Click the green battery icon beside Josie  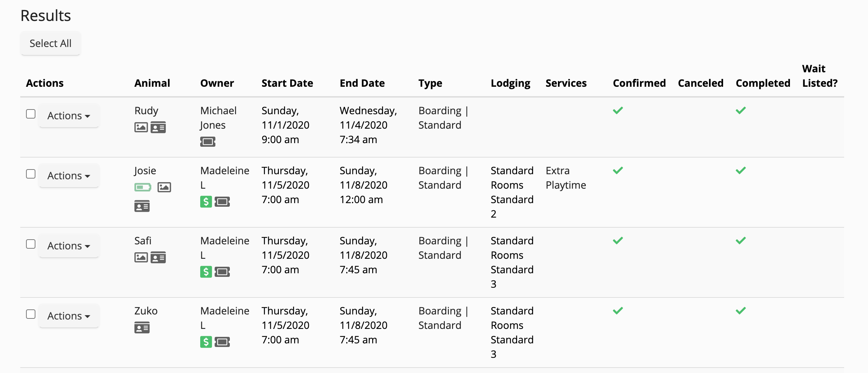point(143,187)
